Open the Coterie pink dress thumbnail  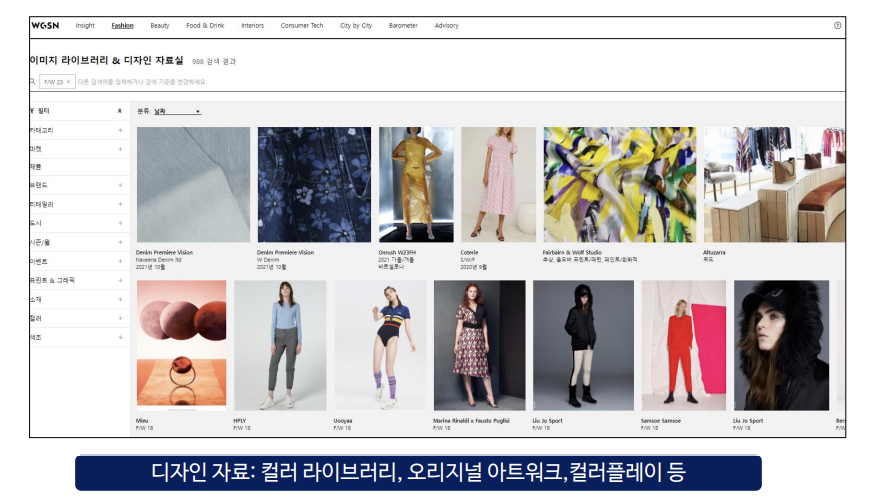coord(498,185)
